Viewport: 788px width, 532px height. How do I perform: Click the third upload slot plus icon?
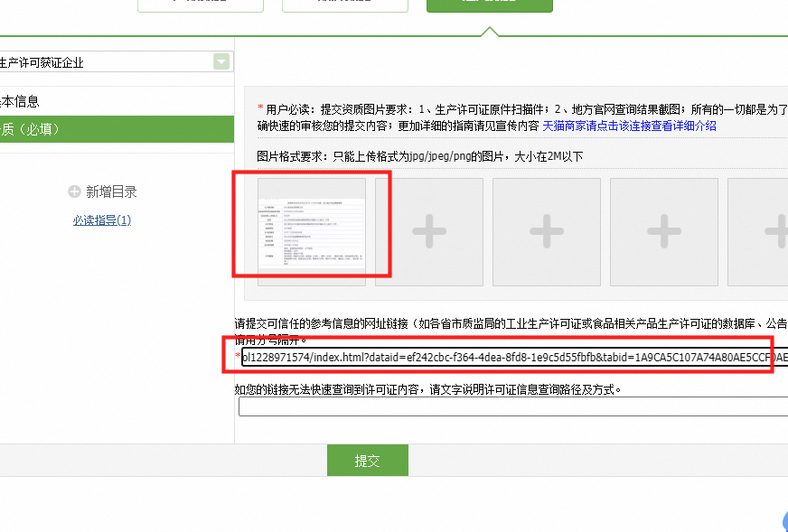[547, 231]
